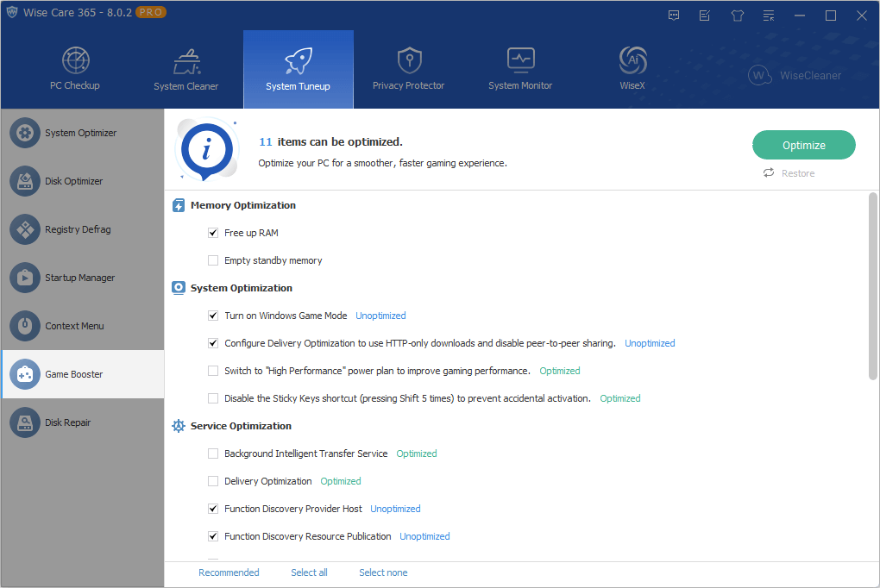Click Select all link

(x=309, y=572)
